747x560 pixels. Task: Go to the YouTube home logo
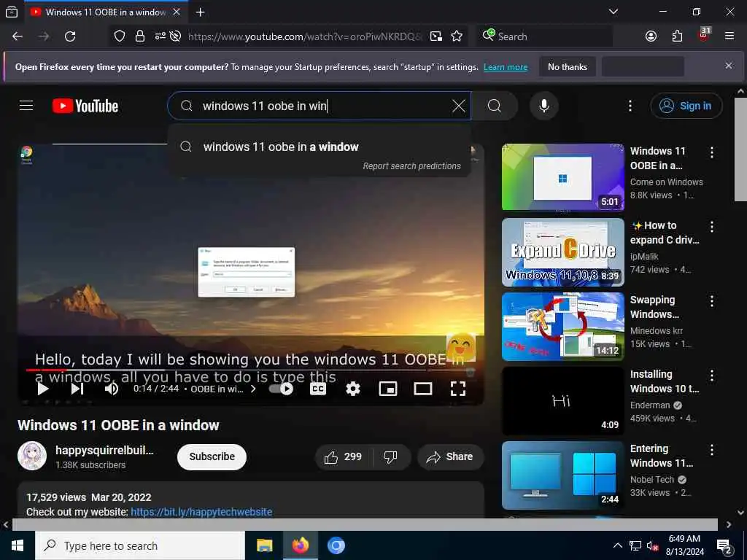(85, 106)
